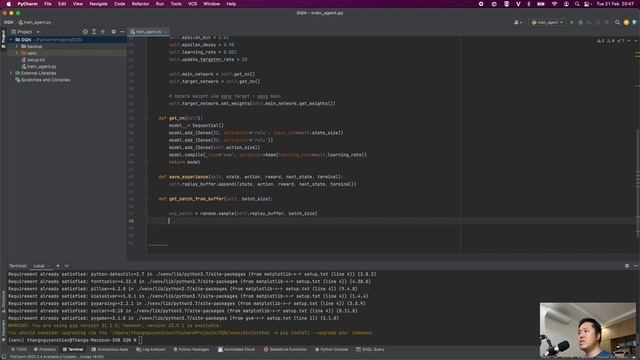Viewport: 640px width, 360px height.
Task: Click the orange update notification circle icon
Action: [x=626, y=22]
